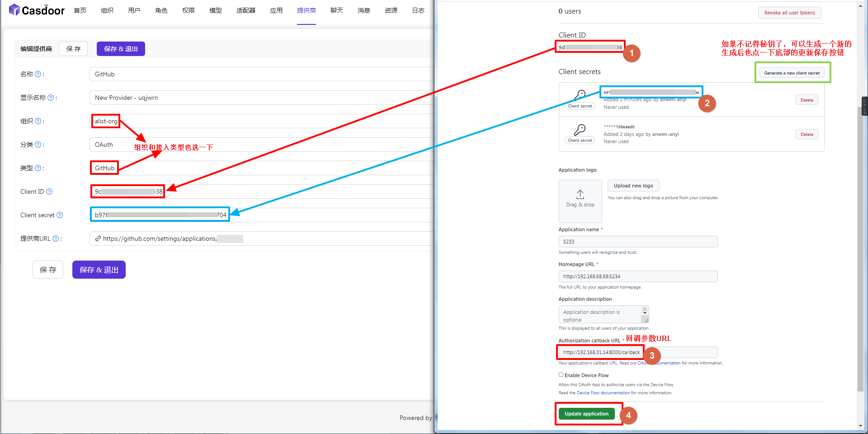Click the 提供商URL input field
The image size is (868, 434).
(x=262, y=238)
